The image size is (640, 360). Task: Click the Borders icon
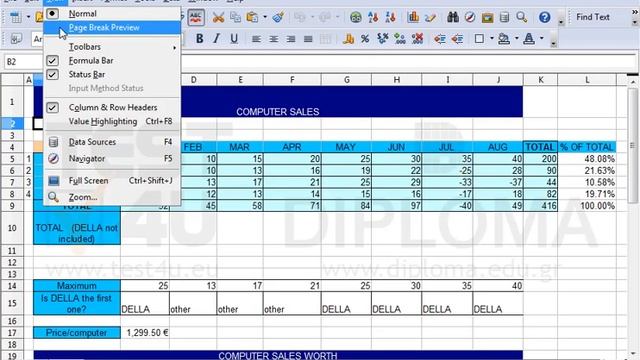(480, 39)
